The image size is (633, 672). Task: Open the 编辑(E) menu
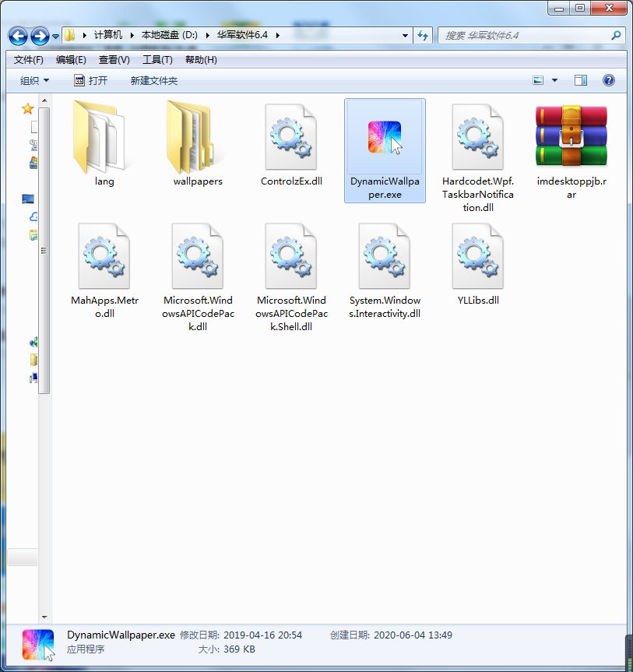[71, 60]
